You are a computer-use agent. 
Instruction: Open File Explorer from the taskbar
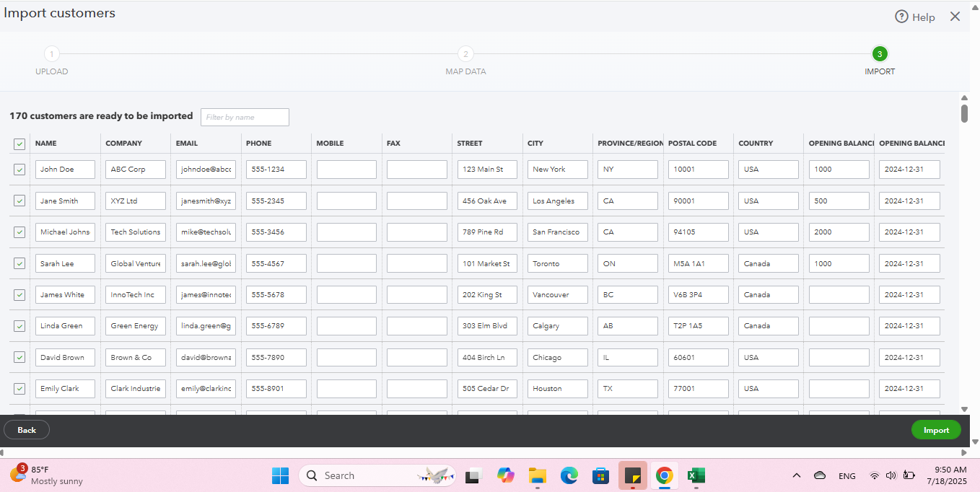coord(537,475)
